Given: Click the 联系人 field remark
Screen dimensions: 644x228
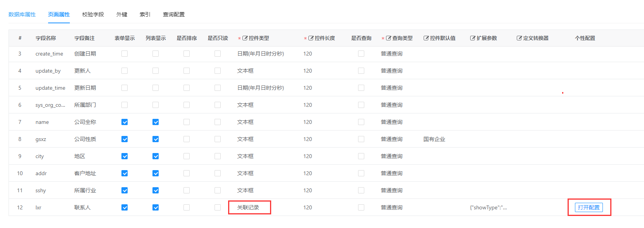Looking at the screenshot, I should pos(83,207).
